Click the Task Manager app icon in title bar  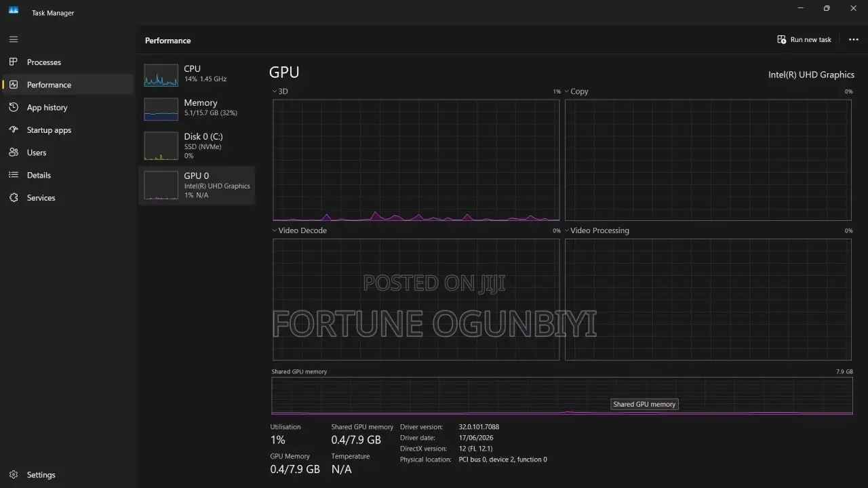point(14,10)
